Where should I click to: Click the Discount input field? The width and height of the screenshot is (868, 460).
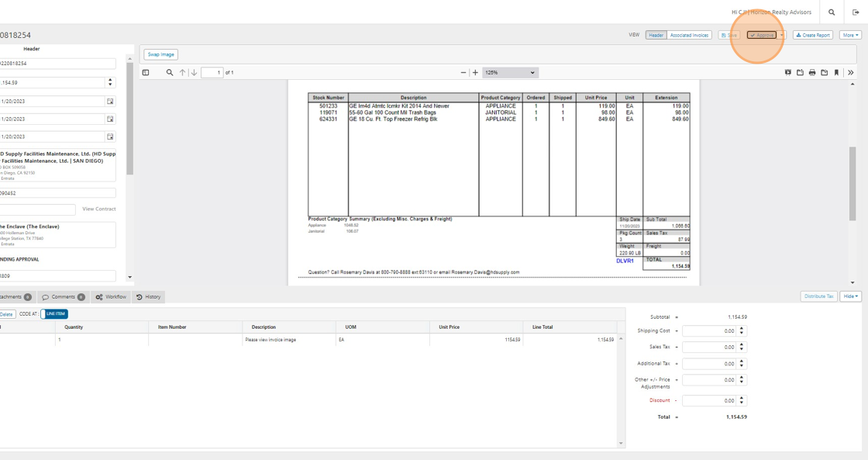click(710, 400)
